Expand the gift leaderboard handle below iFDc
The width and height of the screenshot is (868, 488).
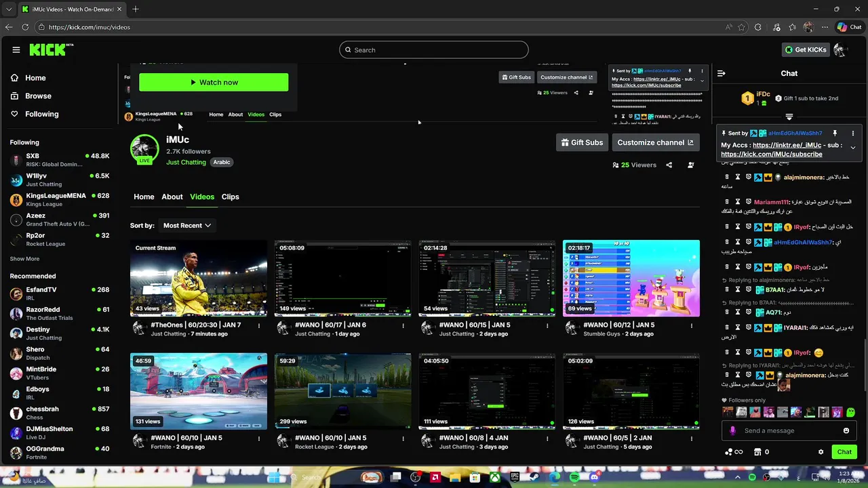tap(789, 117)
